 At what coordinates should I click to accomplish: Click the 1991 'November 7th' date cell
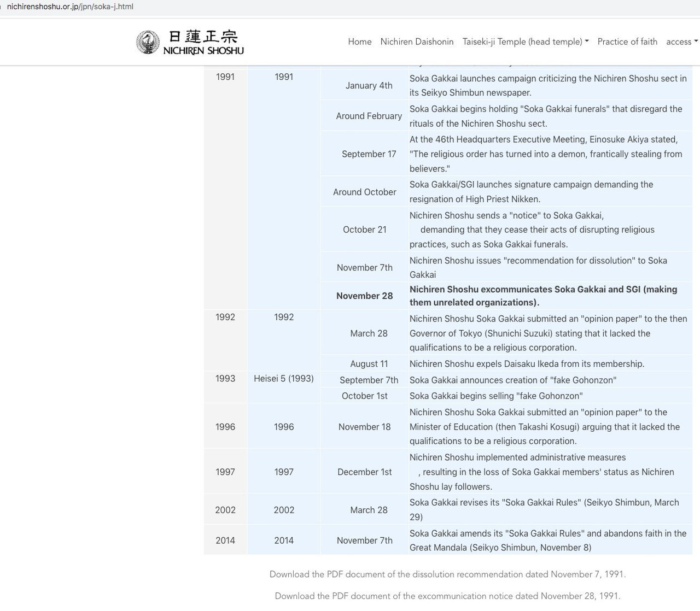(x=365, y=267)
